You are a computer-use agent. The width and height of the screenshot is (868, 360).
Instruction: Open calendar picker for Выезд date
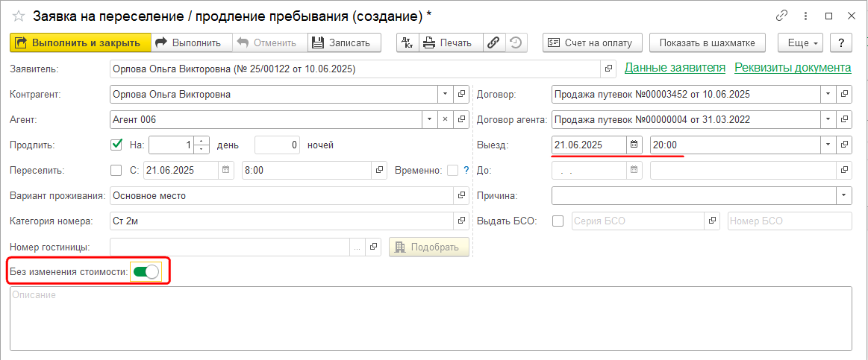tap(634, 145)
